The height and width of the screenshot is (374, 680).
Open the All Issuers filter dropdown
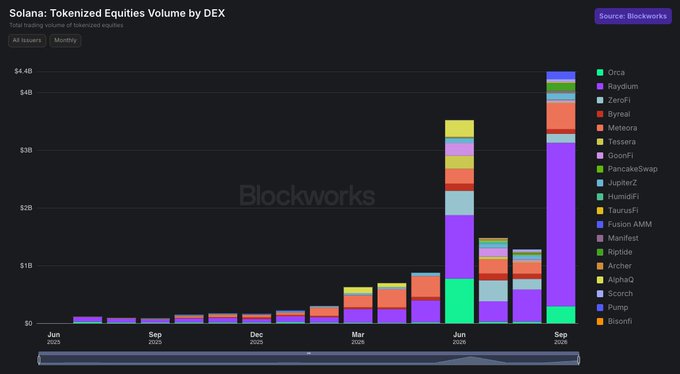27,40
